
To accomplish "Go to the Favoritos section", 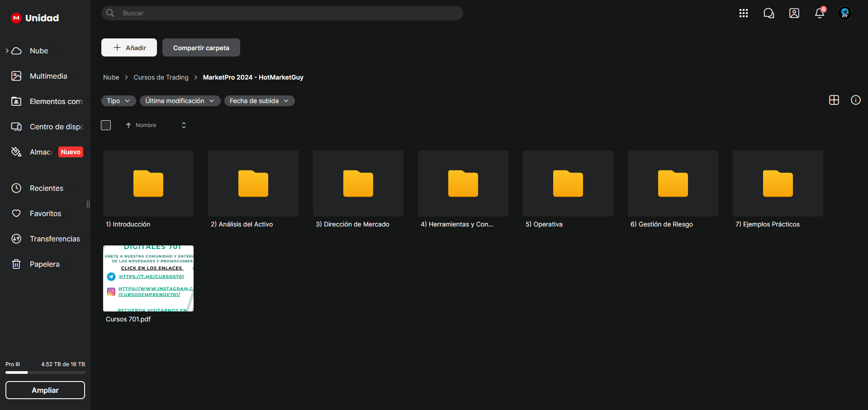I will point(45,213).
